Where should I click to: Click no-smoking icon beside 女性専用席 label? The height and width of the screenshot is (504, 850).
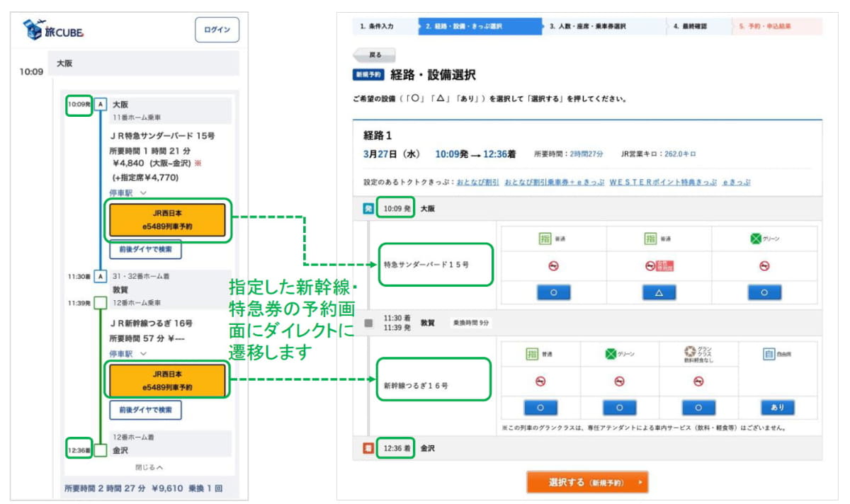click(650, 266)
